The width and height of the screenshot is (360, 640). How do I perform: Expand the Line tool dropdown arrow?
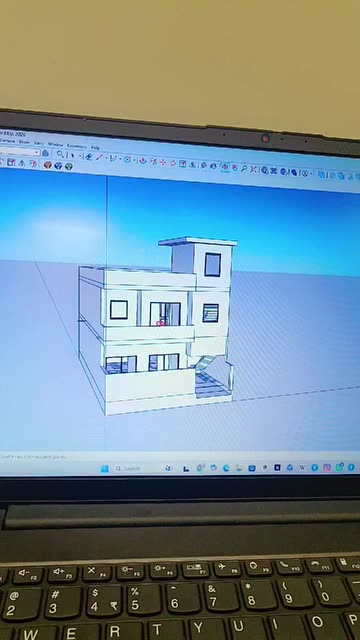click(107, 158)
